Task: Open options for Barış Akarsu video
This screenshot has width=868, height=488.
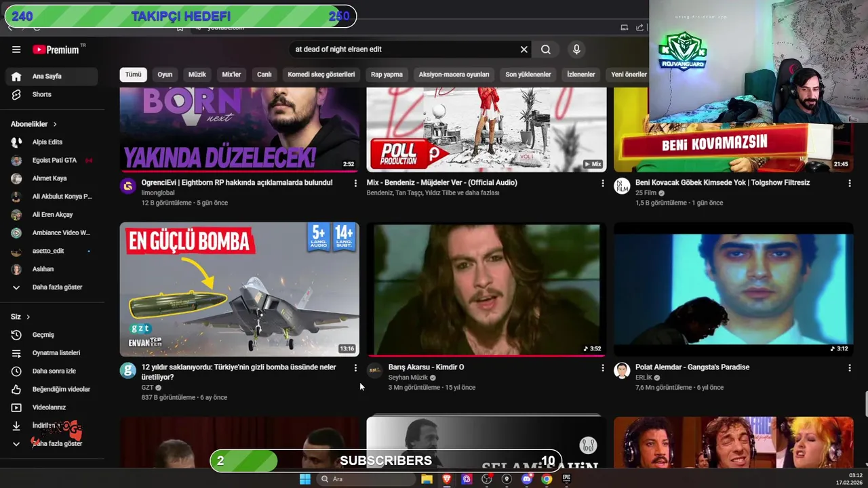Action: (x=602, y=367)
